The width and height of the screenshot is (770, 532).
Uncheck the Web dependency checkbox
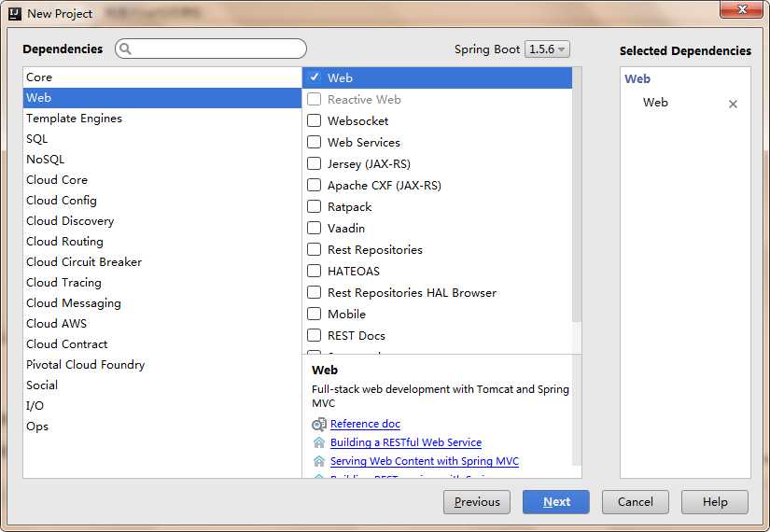tap(315, 77)
